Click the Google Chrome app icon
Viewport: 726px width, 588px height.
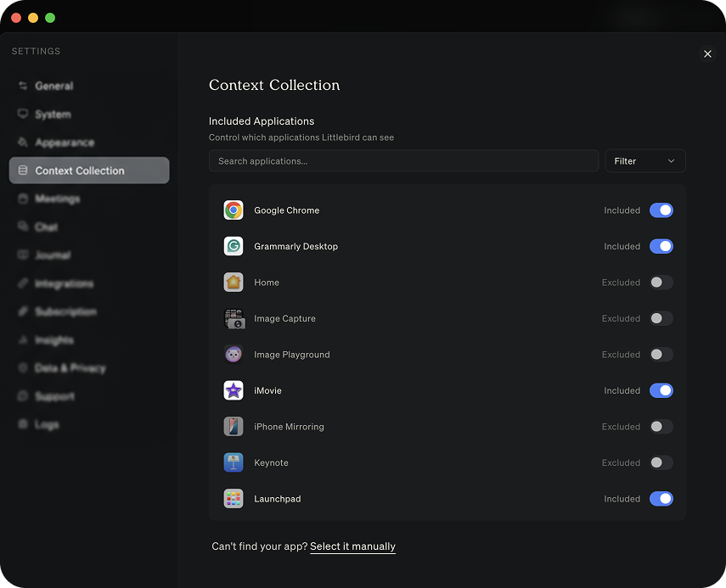click(233, 210)
